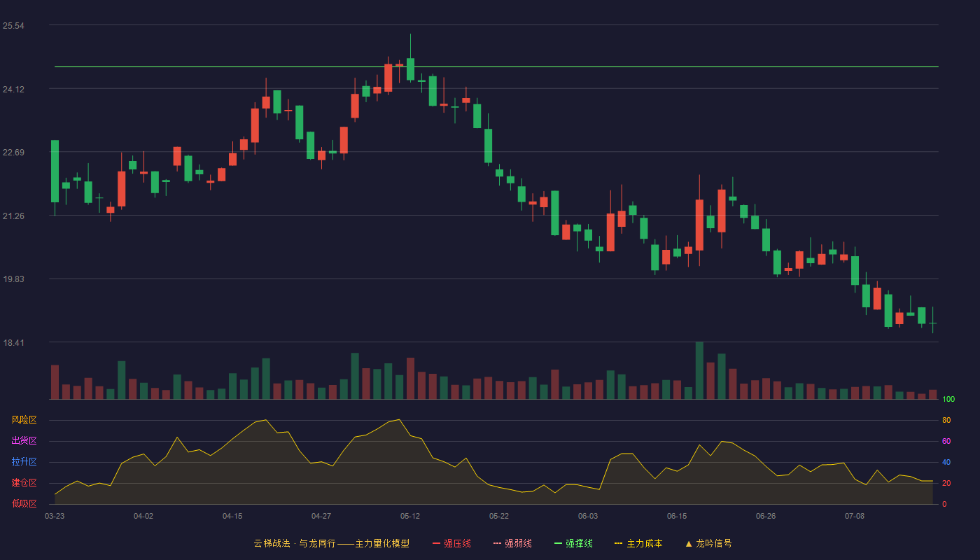Image resolution: width=980 pixels, height=560 pixels.
Task: Click the 拉升区 zone label
Action: pos(24,462)
